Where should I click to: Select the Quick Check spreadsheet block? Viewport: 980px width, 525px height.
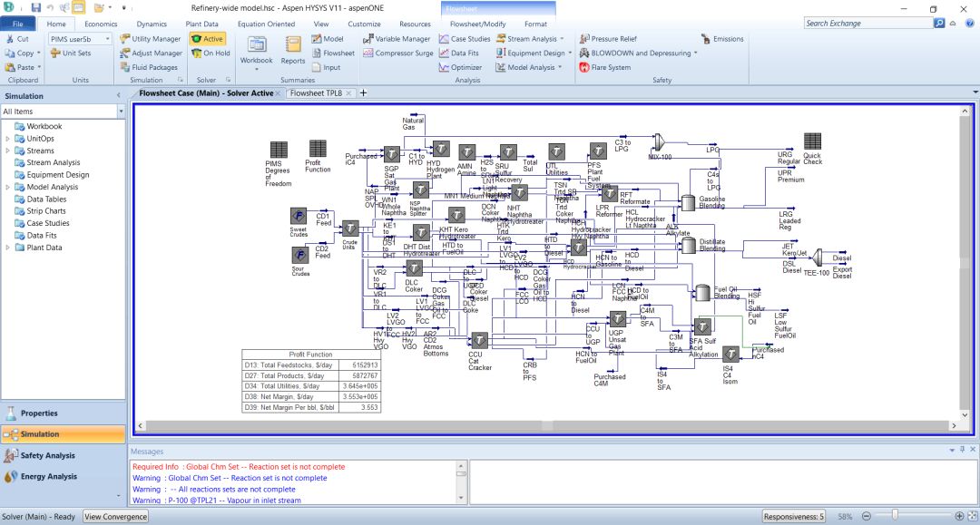[x=812, y=141]
